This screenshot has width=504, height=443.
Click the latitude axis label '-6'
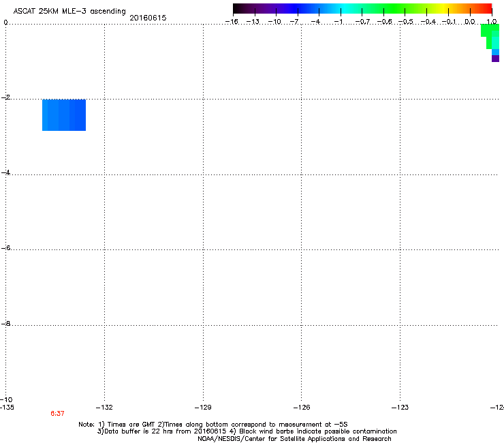pyautogui.click(x=6, y=247)
